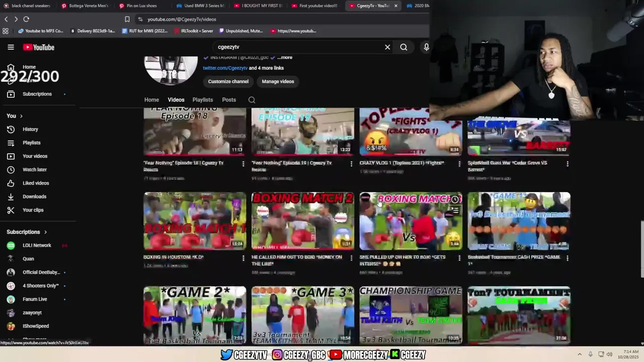Click Manage videos button

click(278, 81)
